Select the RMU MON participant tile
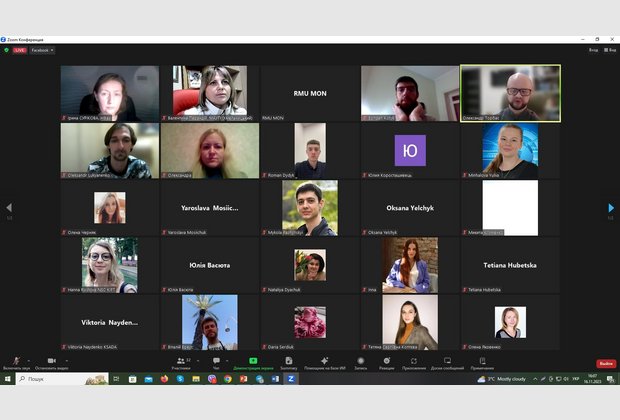620x420 pixels. [310, 93]
